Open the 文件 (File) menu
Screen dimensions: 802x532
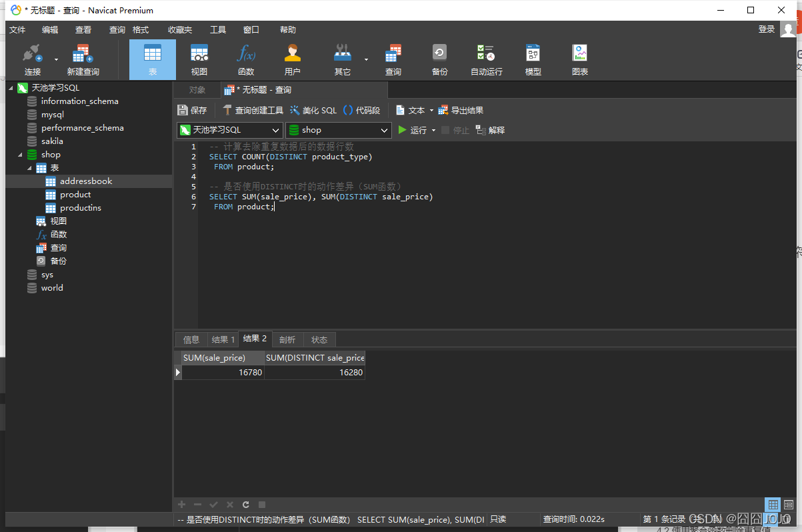coord(17,29)
